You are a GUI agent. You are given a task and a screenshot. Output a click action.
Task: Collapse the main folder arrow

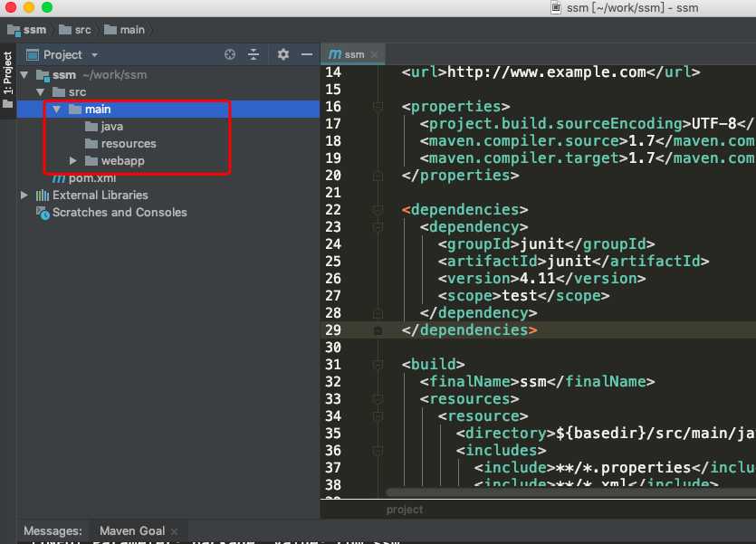coord(57,110)
